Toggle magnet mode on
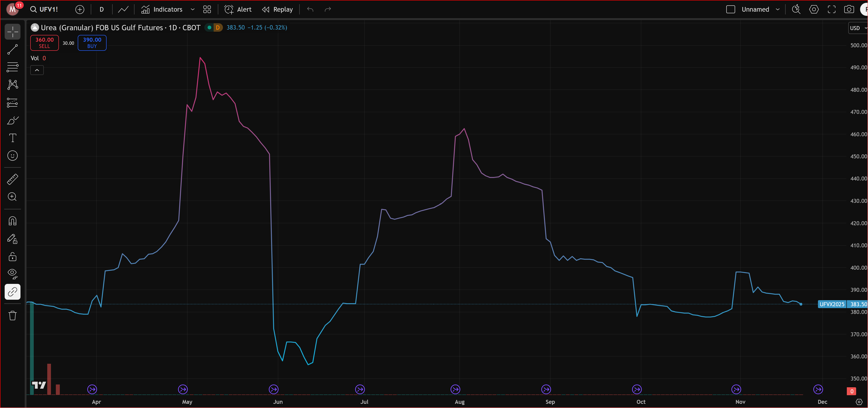Image resolution: width=868 pixels, height=408 pixels. tap(13, 221)
